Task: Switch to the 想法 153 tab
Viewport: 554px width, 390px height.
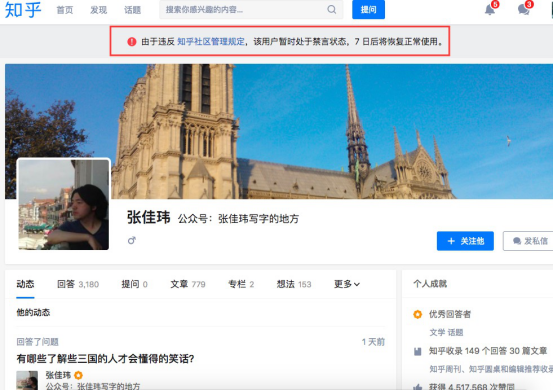Action: pyautogui.click(x=294, y=284)
